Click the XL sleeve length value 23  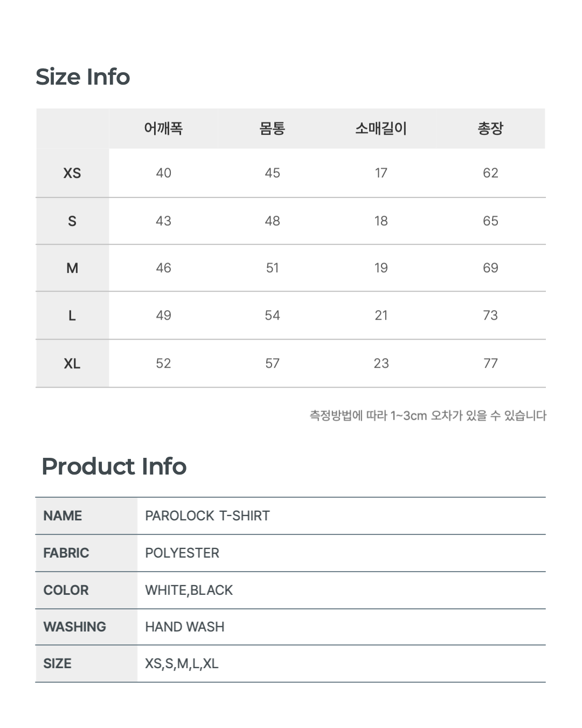381,363
